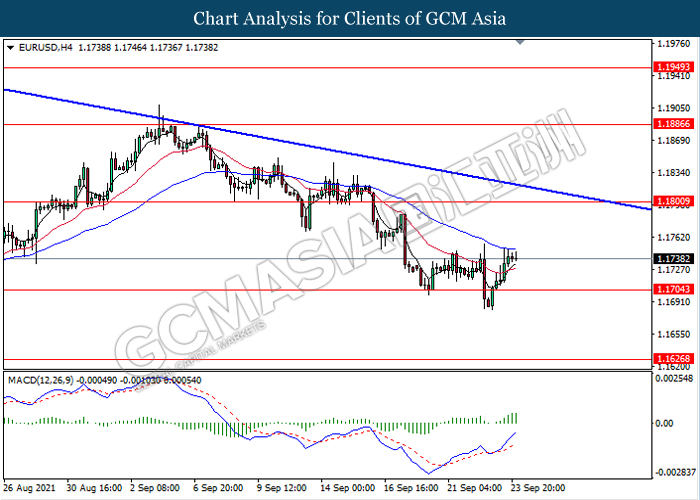Click the 1.18009 red price level label
This screenshot has height=500, width=700.
pyautogui.click(x=674, y=201)
